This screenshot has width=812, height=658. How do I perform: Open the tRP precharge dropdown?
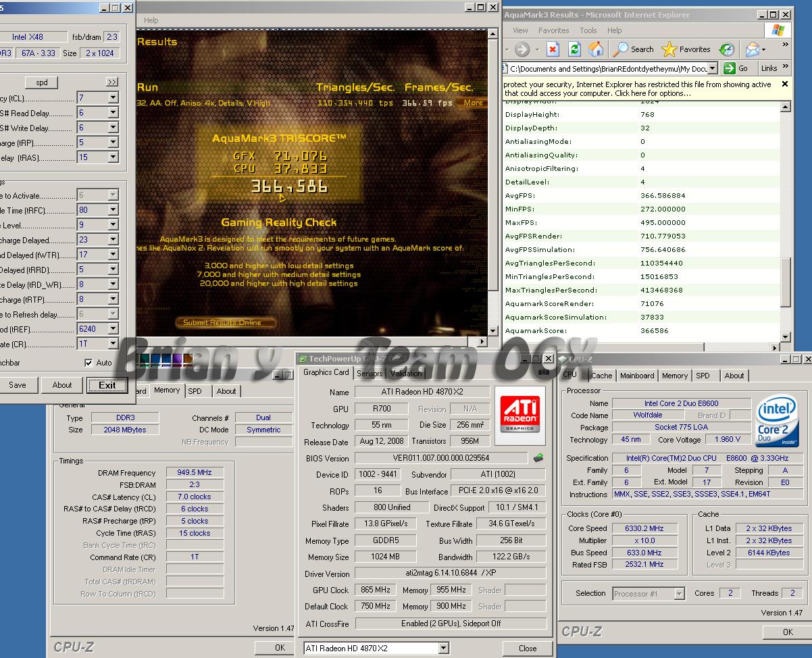pyautogui.click(x=113, y=143)
